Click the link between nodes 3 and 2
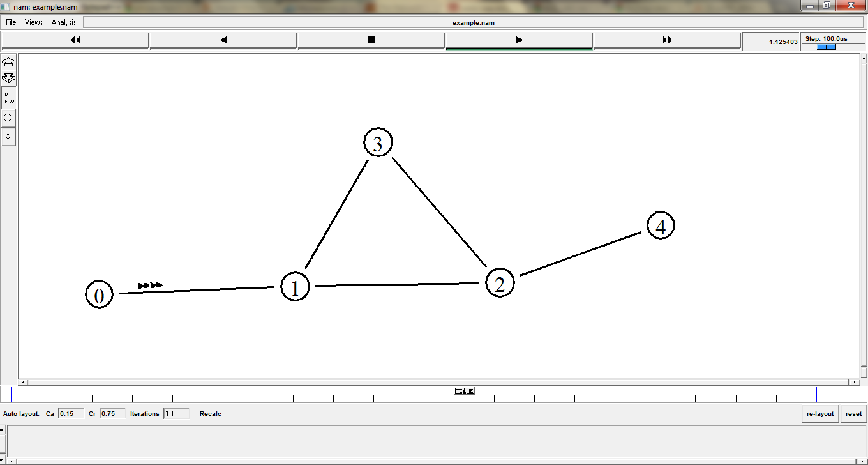The height and width of the screenshot is (465, 868). point(439,212)
